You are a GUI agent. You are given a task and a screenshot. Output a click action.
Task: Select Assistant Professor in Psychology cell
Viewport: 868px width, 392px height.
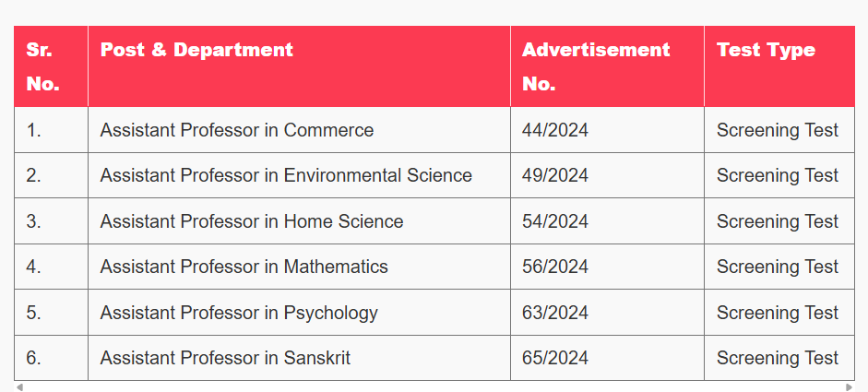pos(299,313)
